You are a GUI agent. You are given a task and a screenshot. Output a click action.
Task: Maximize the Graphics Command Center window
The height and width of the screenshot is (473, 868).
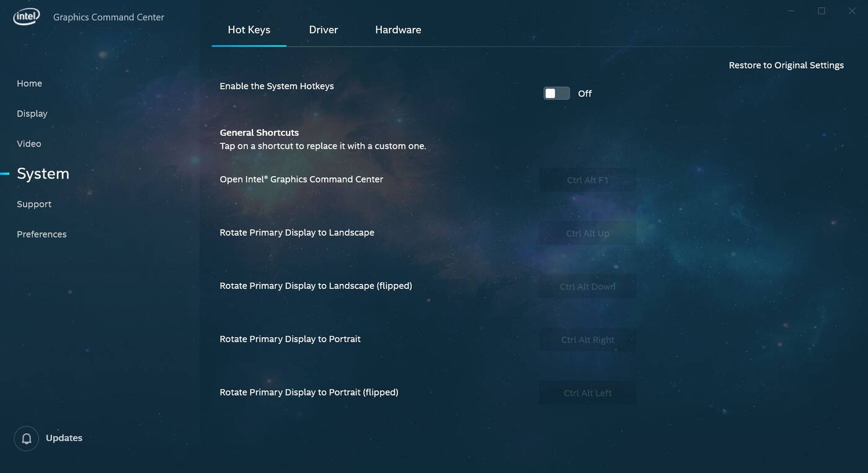point(821,11)
